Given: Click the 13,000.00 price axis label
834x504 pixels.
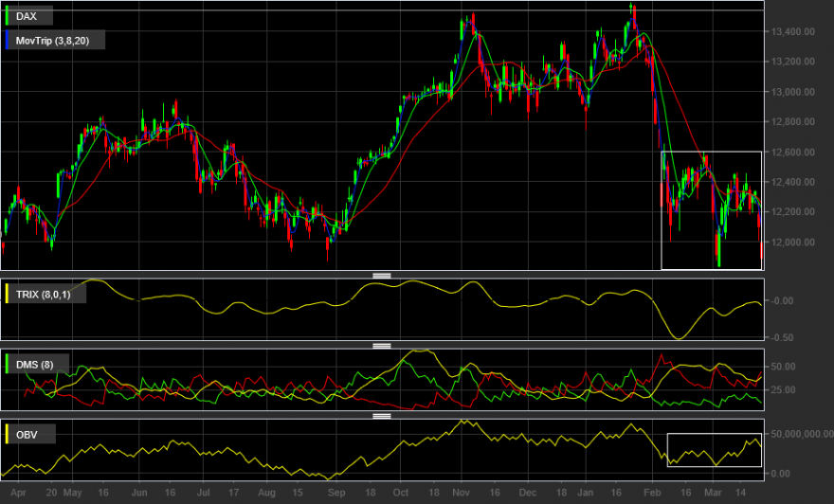Looking at the screenshot, I should (792, 92).
